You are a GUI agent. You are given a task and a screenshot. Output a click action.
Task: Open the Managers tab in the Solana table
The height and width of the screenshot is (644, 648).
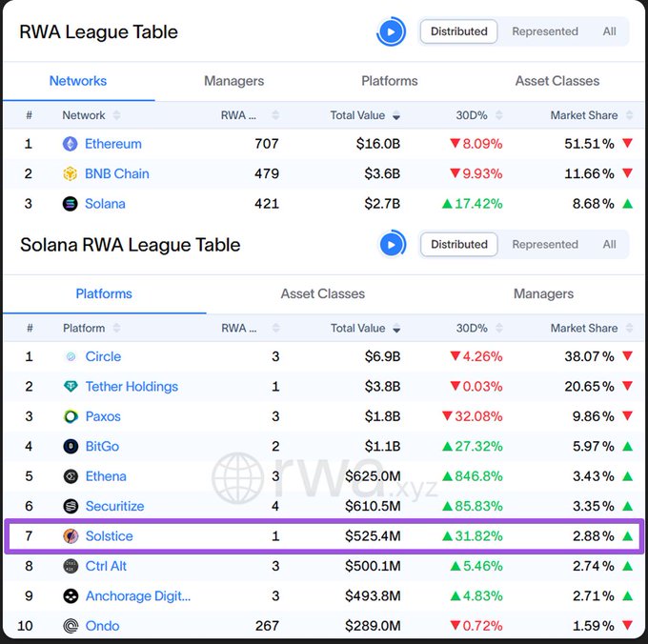tap(543, 293)
